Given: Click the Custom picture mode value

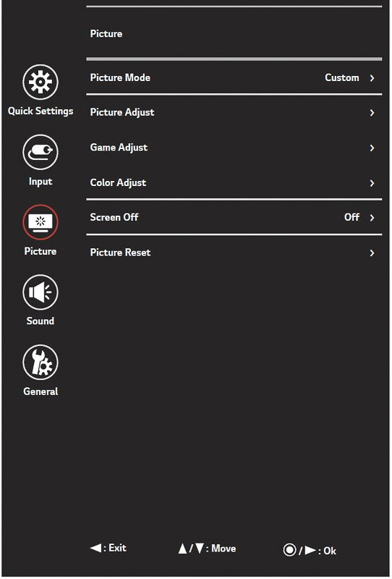Looking at the screenshot, I should pyautogui.click(x=342, y=77).
